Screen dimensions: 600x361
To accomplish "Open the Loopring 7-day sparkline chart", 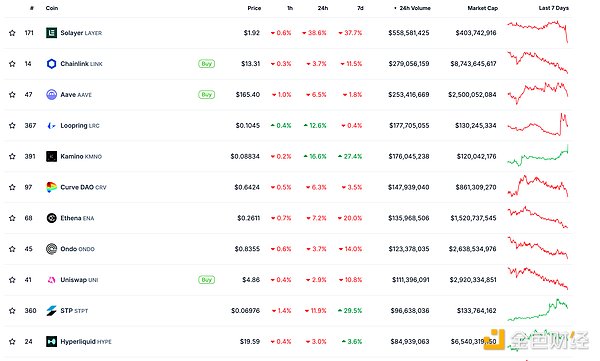I will [x=538, y=125].
